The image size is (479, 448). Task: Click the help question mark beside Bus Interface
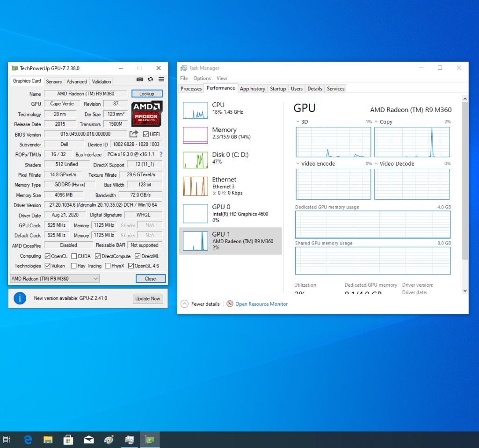coord(161,154)
